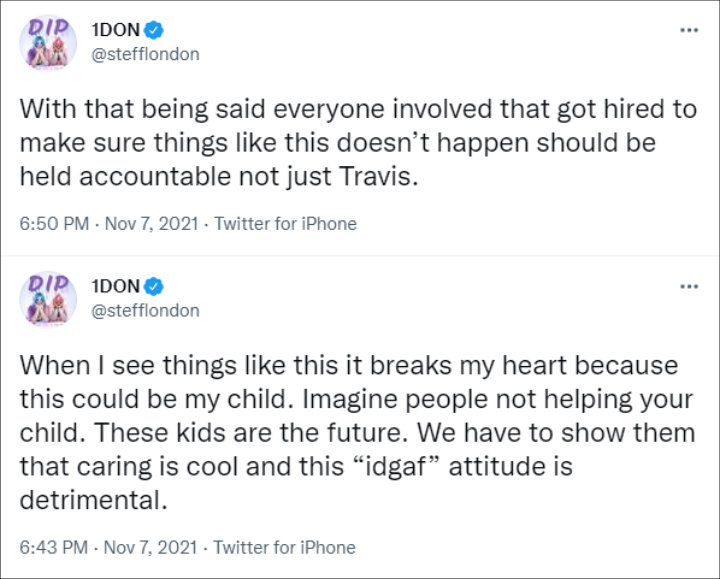Click the phrase 'With that being said'
The image size is (720, 579).
click(x=143, y=109)
